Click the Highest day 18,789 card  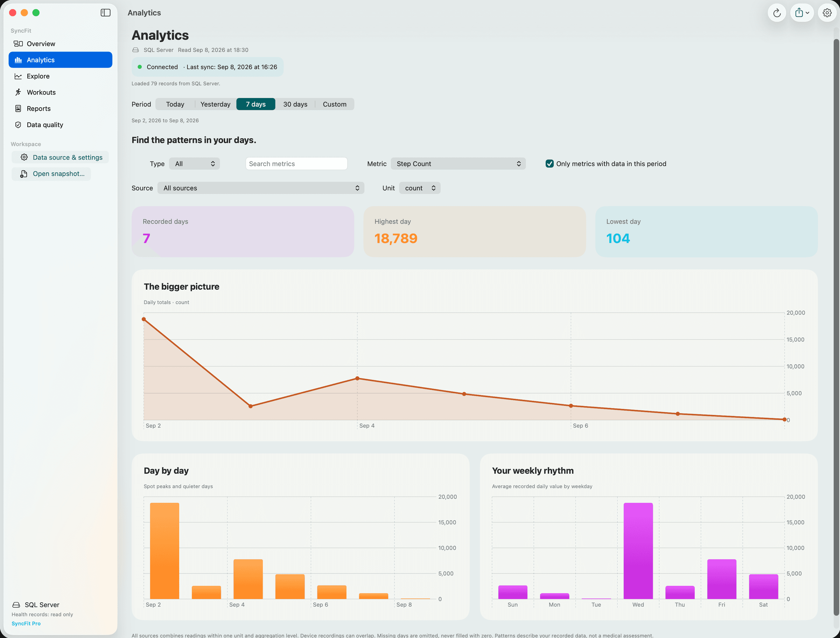pyautogui.click(x=474, y=232)
